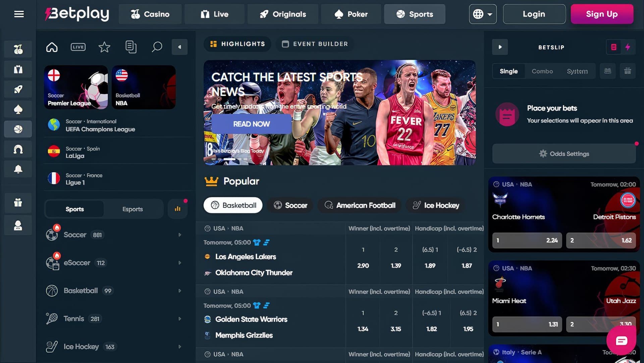This screenshot has height=363, width=644.
Task: Open favorites via star icon
Action: pos(104,47)
